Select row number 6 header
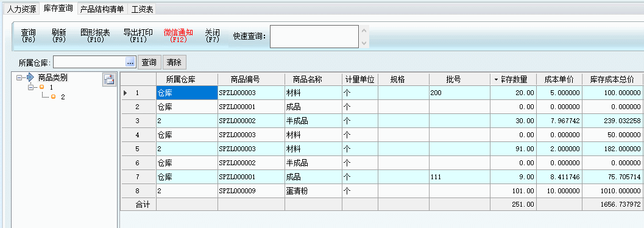 point(138,163)
